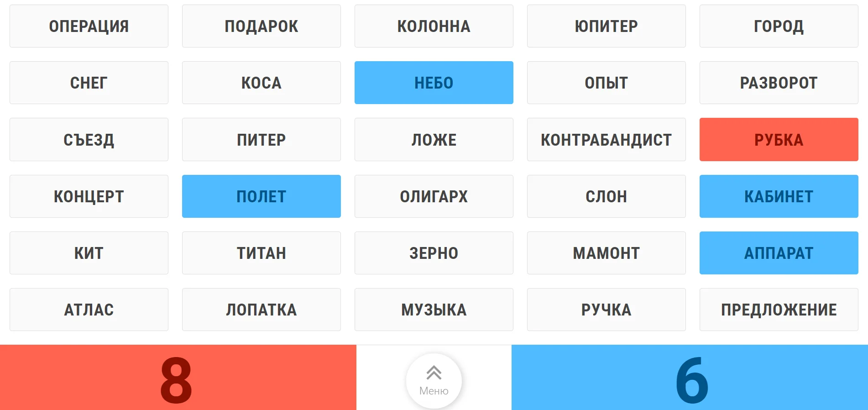Click the blue card ПОЛЕТ
The width and height of the screenshot is (868, 410).
pos(261,196)
